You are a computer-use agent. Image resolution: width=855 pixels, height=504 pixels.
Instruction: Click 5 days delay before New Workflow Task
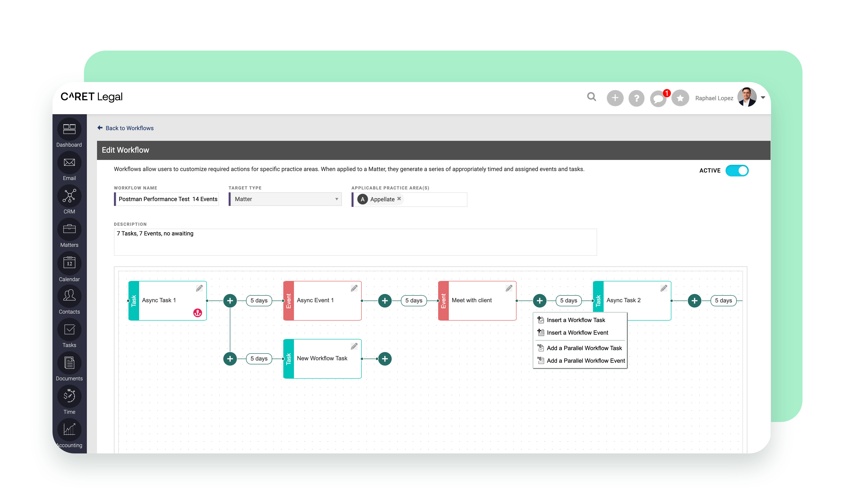tap(259, 359)
